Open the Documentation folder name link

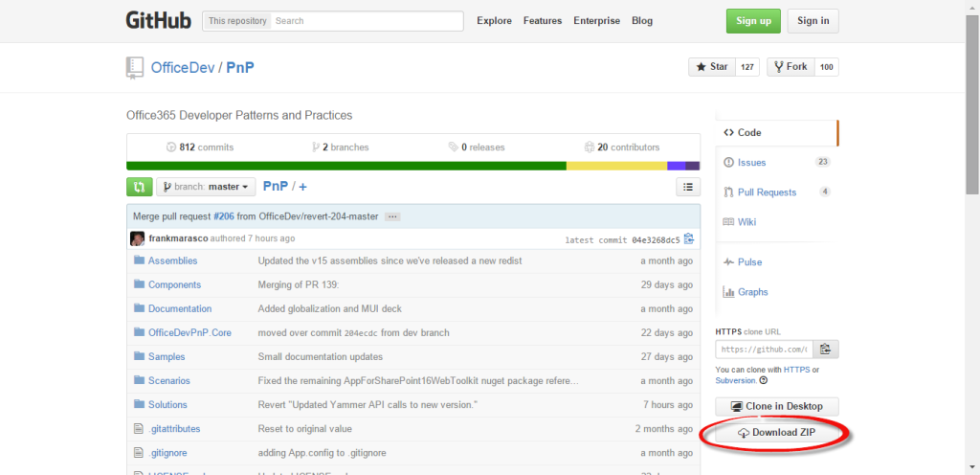point(180,308)
